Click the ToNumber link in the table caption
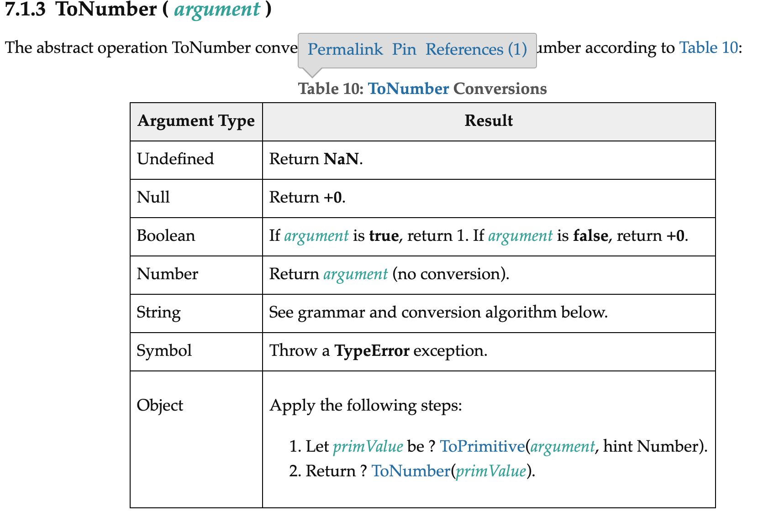The width and height of the screenshot is (758, 532). (x=408, y=89)
